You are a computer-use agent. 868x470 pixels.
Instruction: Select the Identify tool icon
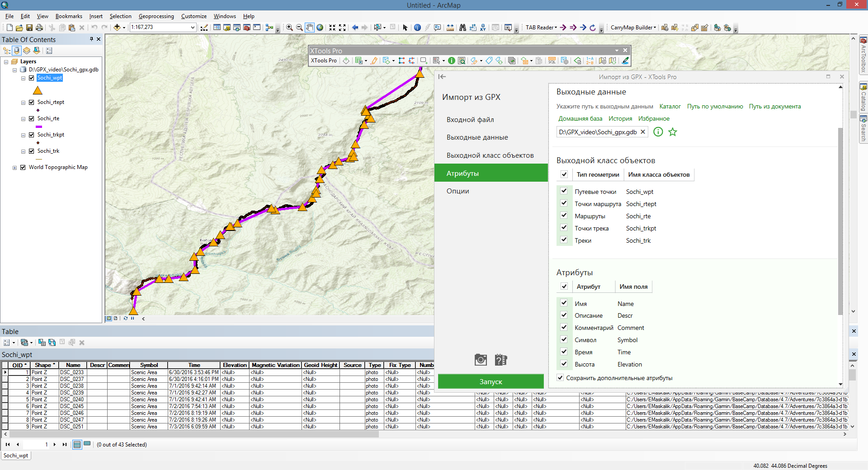[417, 28]
